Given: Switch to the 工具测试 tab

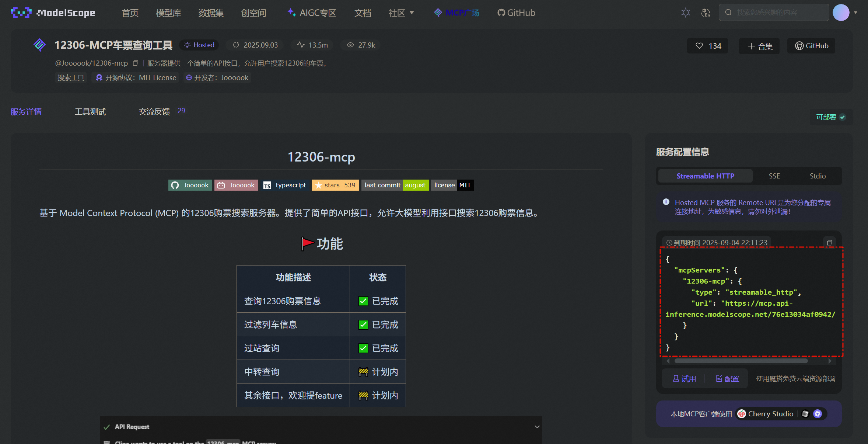Looking at the screenshot, I should 90,111.
